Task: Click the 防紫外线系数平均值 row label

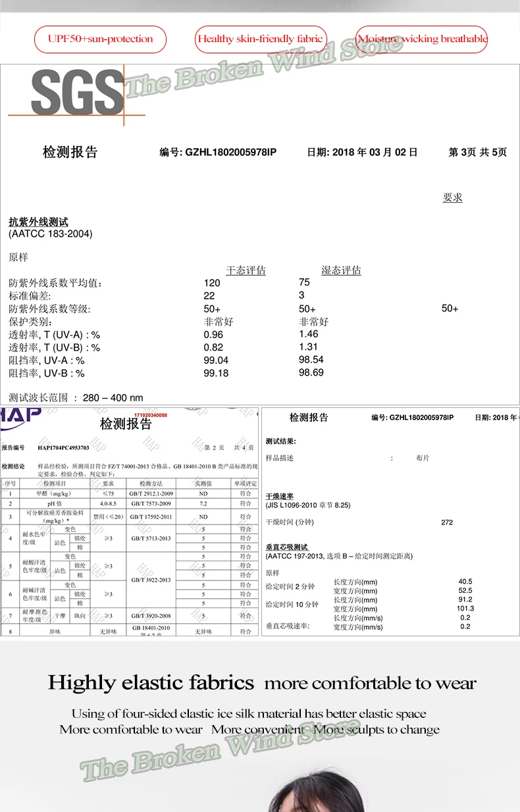Action: click(x=56, y=283)
